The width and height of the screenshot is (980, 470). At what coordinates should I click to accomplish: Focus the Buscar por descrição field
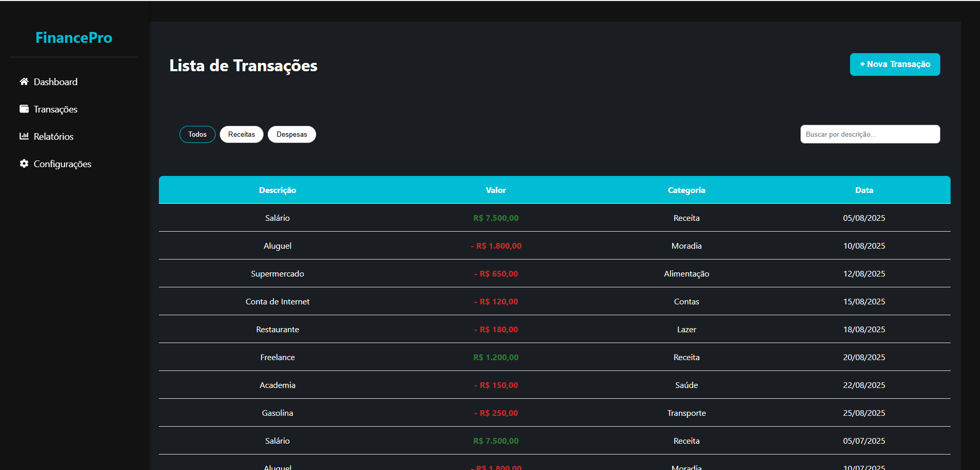click(x=870, y=134)
